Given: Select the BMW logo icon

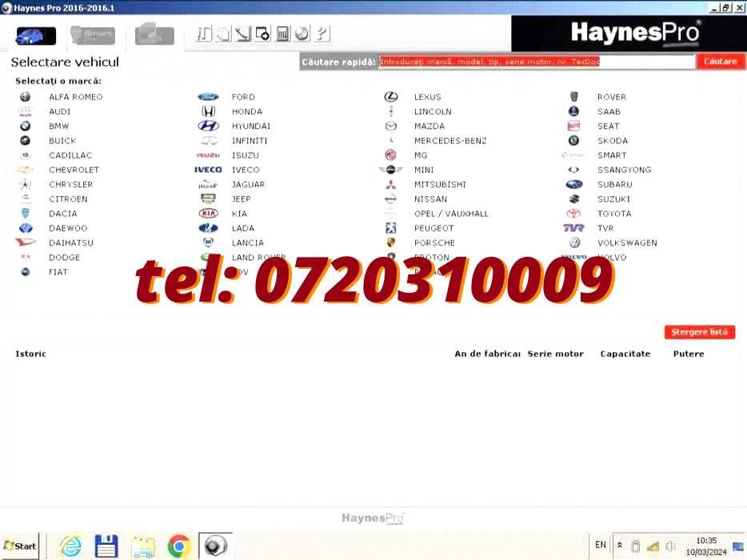Looking at the screenshot, I should [26, 126].
